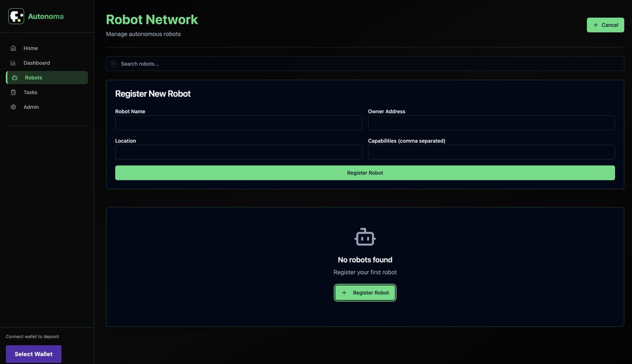Click the Autonoma logo icon
Viewport: 632px width, 364px height.
pyautogui.click(x=16, y=16)
